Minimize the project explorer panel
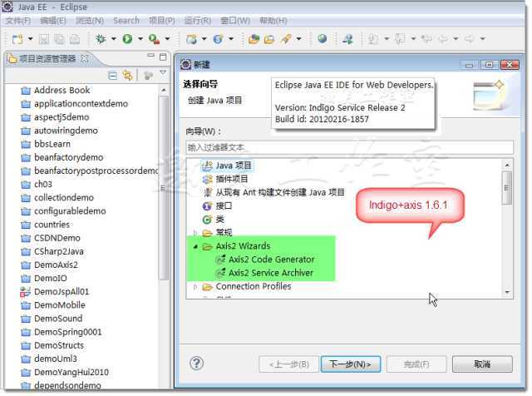Screen dimensions: 532x396 pyautogui.click(x=151, y=56)
